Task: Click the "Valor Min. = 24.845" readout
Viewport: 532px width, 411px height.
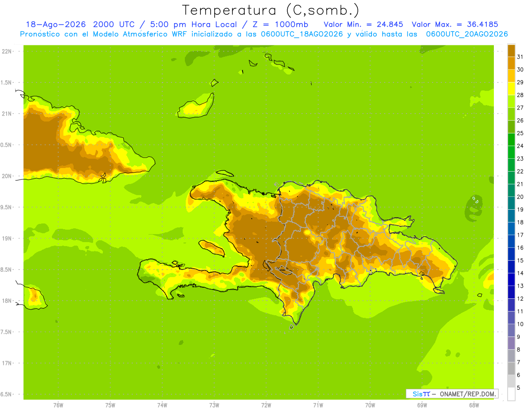Action: (x=364, y=24)
